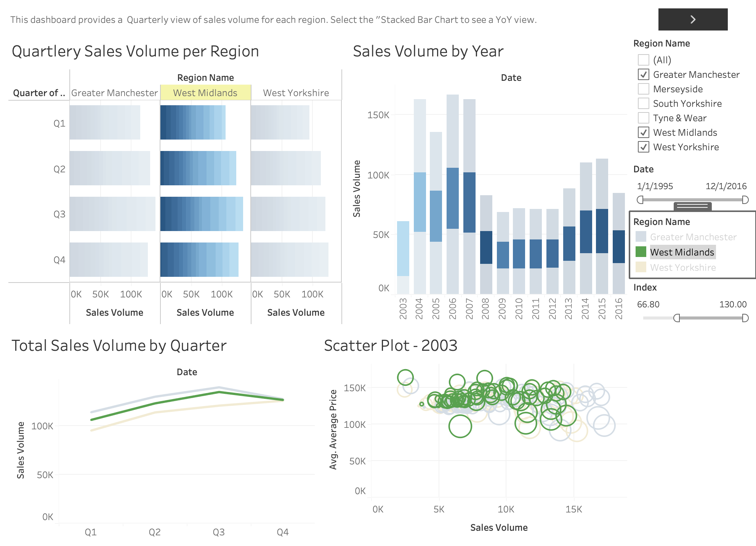Click the Date slider start value 1/1/1995
The image size is (756, 546).
click(x=655, y=186)
